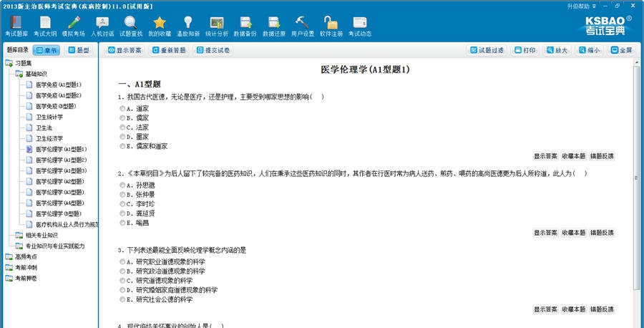This screenshot has width=644, height=328.
Task: Open the 考试动态 exam news icon
Action: coord(360,26)
